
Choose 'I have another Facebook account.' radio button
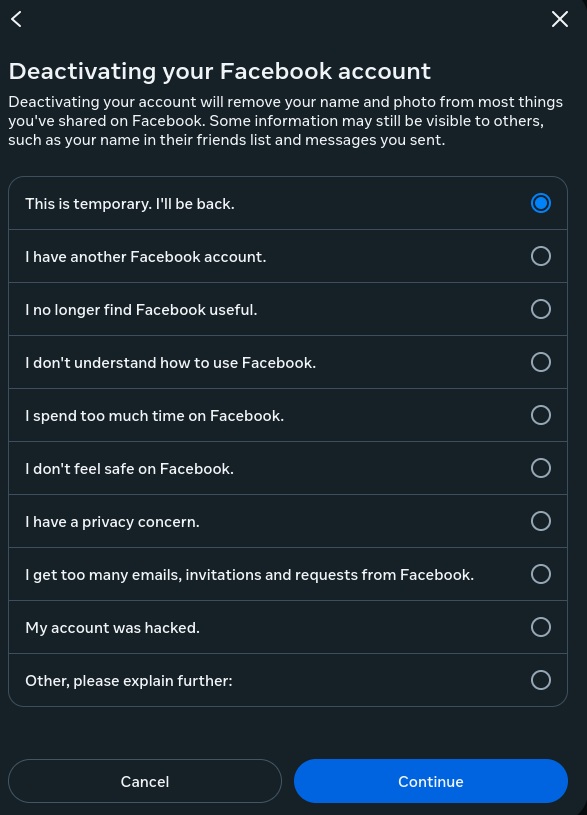[x=541, y=256]
